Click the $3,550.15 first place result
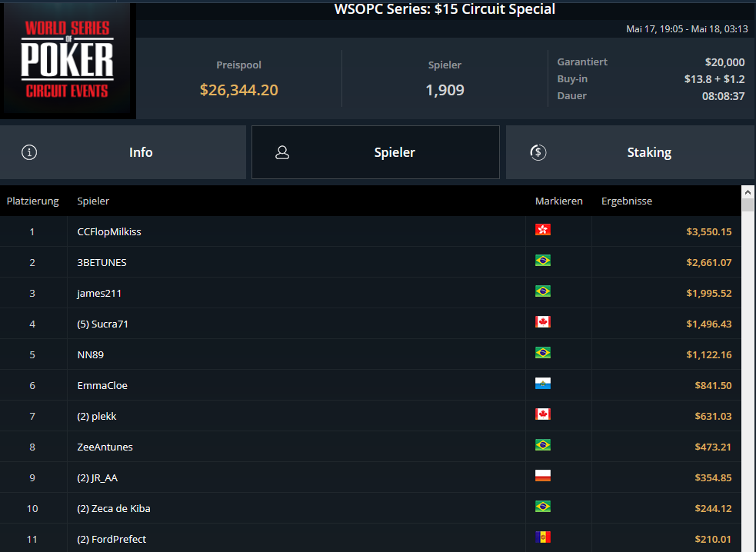 tap(709, 231)
